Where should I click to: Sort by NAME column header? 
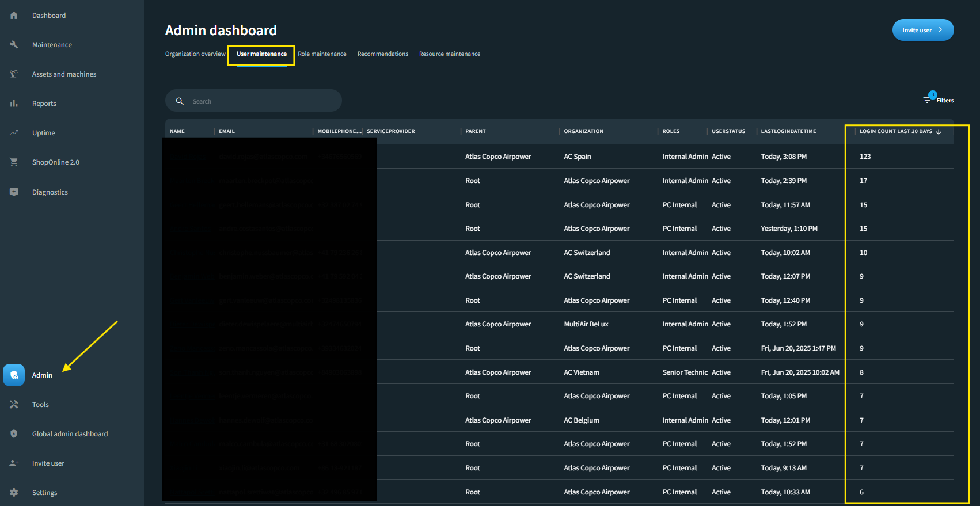(177, 131)
